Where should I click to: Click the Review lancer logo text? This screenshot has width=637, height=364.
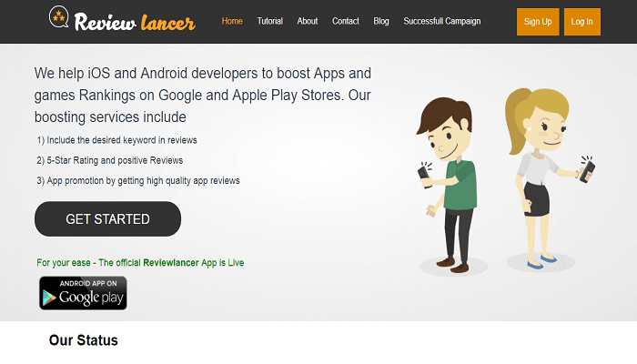(x=136, y=21)
